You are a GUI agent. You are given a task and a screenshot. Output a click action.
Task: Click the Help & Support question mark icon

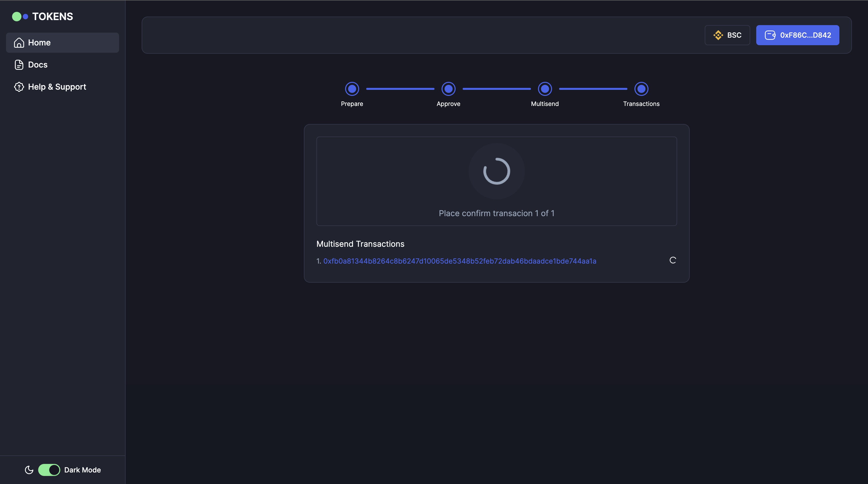19,87
